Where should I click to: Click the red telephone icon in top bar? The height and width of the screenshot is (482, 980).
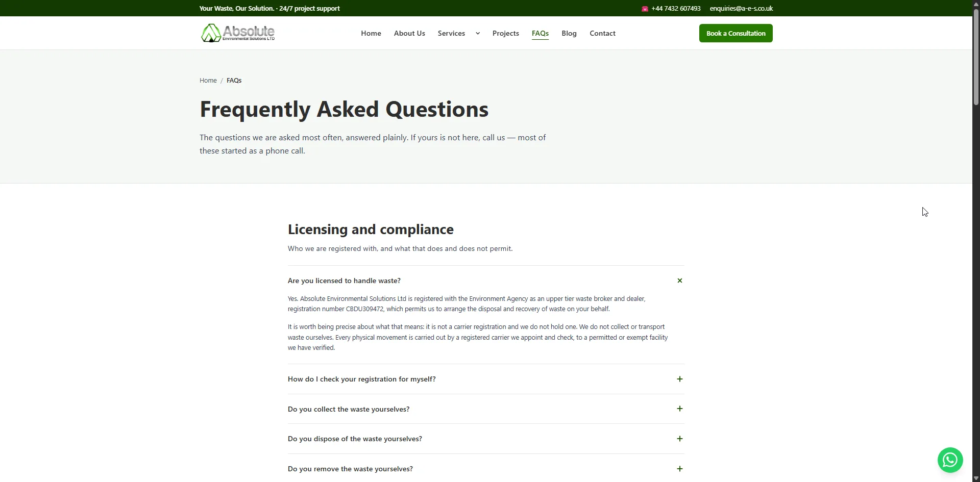point(645,9)
